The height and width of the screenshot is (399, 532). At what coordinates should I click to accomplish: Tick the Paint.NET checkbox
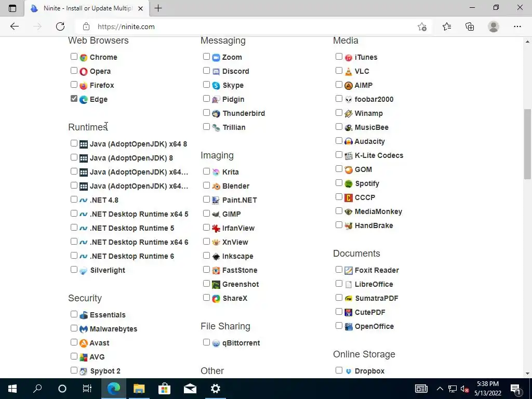206,199
